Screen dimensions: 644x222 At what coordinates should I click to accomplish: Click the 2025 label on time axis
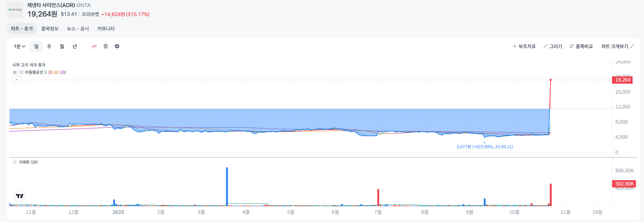pos(118,212)
